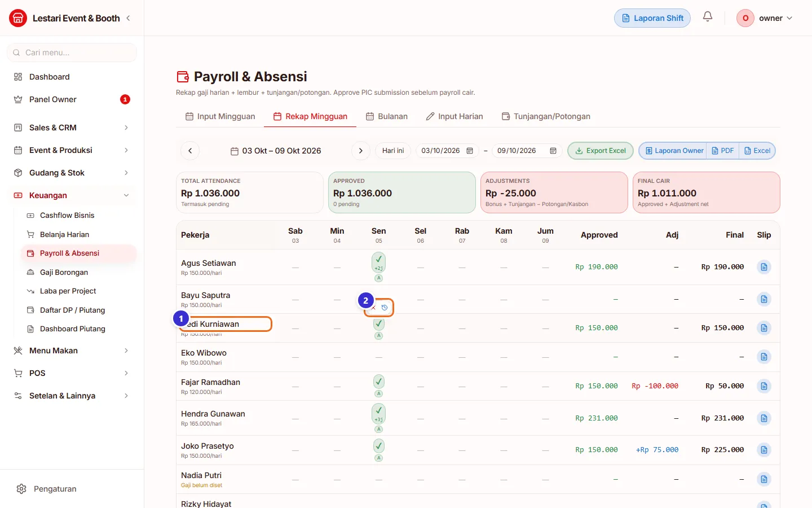Screen dimensions: 812x508
Task: Expand the Sales & CRM menu
Action: pos(72,128)
